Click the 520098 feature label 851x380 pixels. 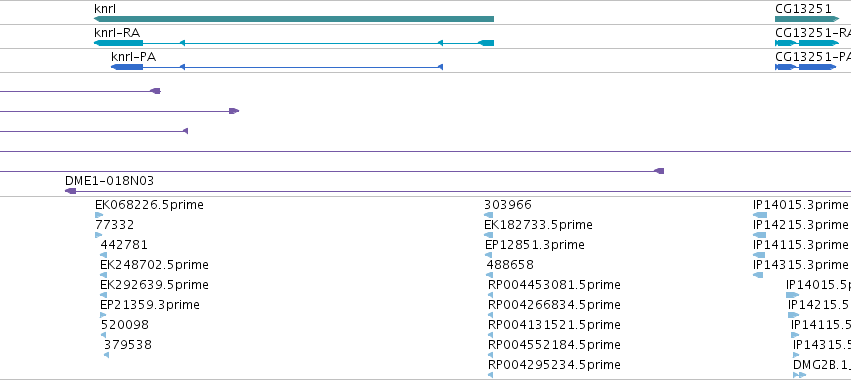point(125,325)
